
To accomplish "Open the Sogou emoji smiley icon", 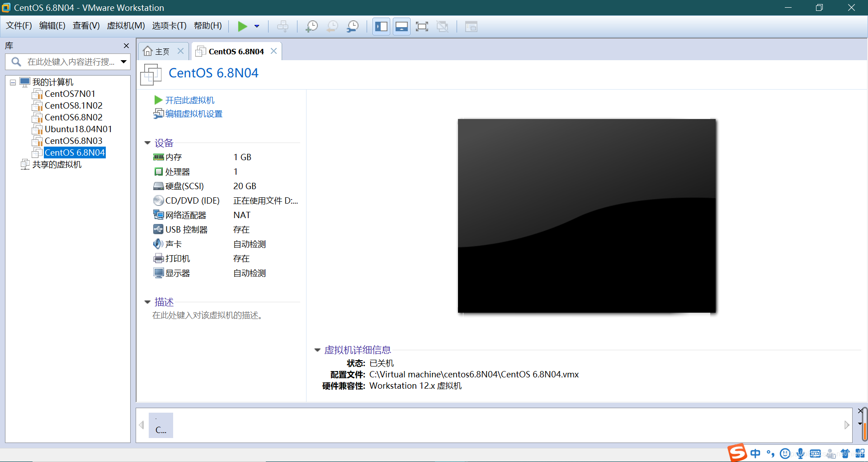I will pos(785,453).
